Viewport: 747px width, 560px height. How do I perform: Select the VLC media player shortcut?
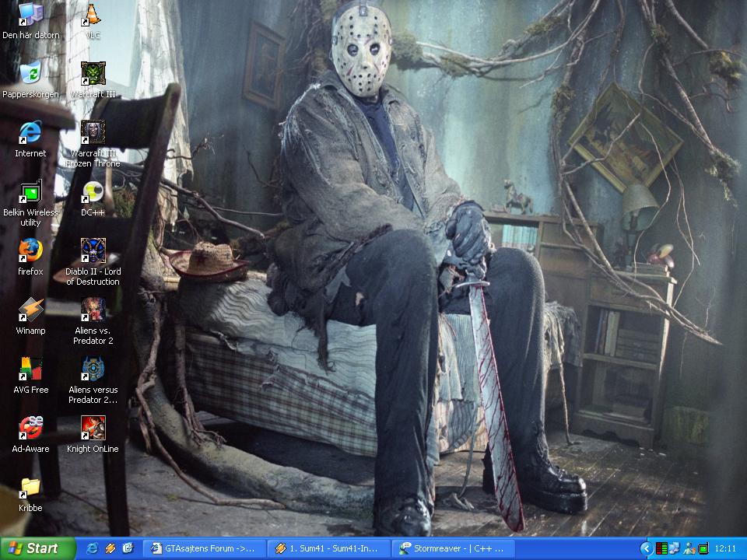[x=93, y=21]
